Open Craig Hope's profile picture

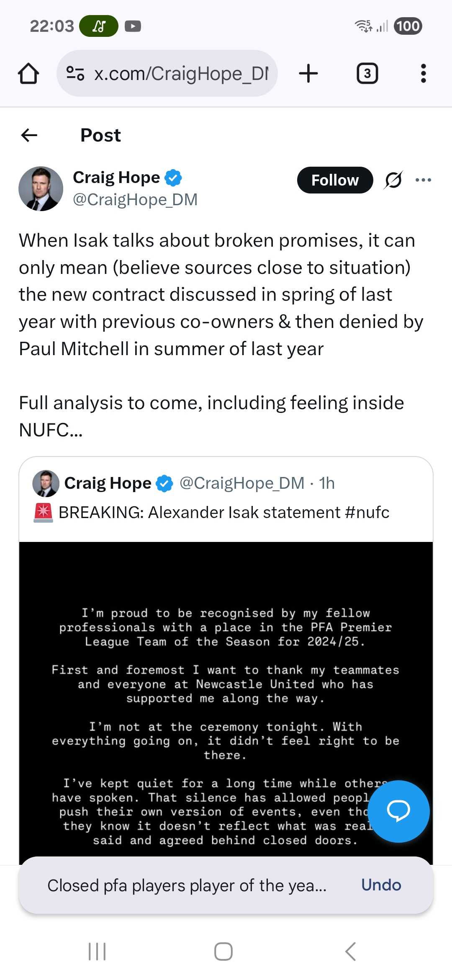coord(41,188)
